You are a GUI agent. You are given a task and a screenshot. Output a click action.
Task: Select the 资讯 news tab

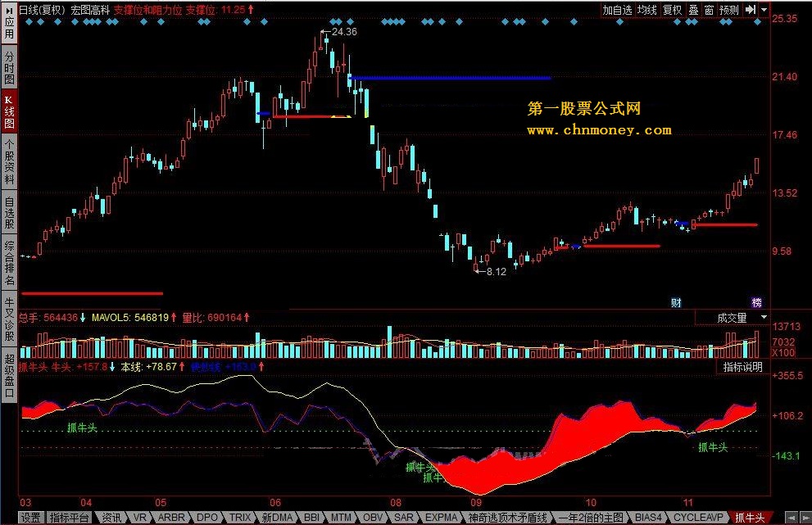pyautogui.click(x=111, y=518)
